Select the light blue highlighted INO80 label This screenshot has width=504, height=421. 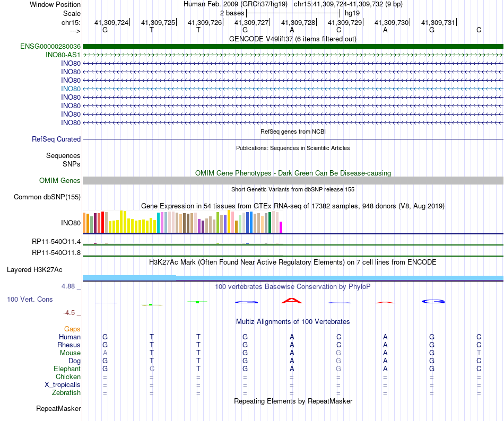click(x=71, y=89)
